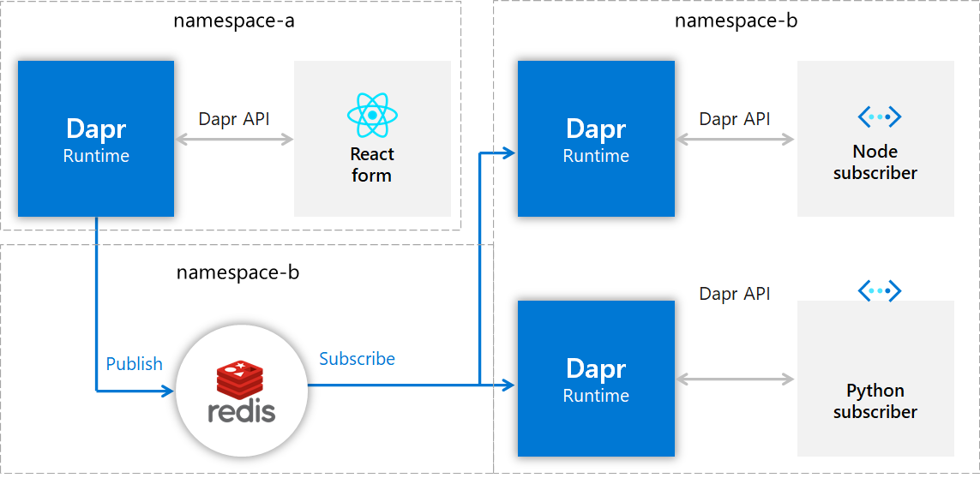The width and height of the screenshot is (980, 496).
Task: Click the icon above the Python subscriber box
Action: pyautogui.click(x=879, y=290)
